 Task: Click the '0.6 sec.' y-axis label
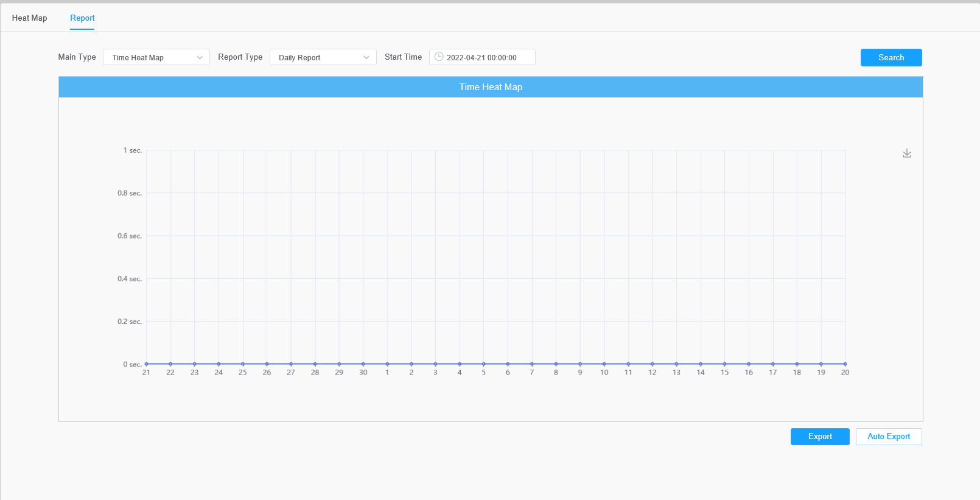pyautogui.click(x=130, y=236)
